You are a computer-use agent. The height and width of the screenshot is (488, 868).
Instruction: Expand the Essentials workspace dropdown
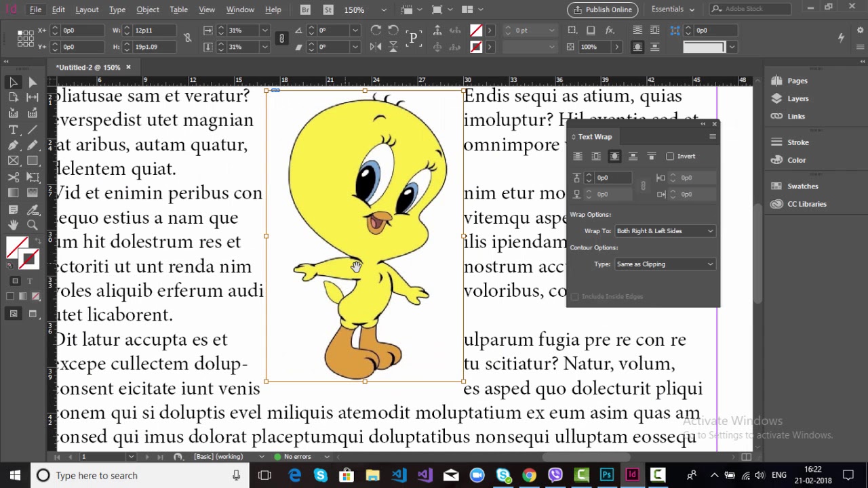(x=673, y=9)
